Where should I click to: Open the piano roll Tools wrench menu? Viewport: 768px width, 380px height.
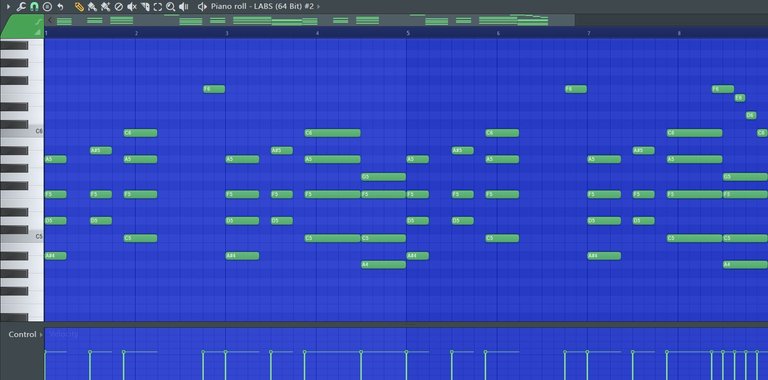[21, 7]
